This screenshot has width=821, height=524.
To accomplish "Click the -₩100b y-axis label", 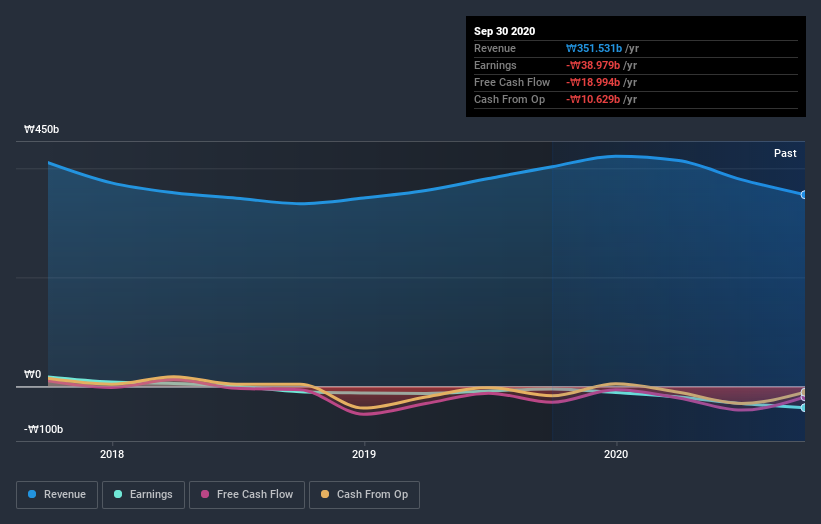I will pyautogui.click(x=43, y=429).
